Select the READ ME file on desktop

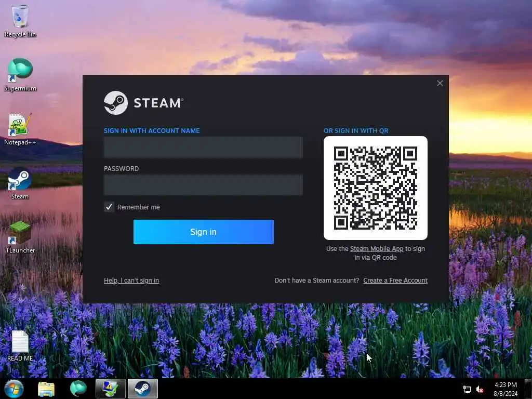20,345
